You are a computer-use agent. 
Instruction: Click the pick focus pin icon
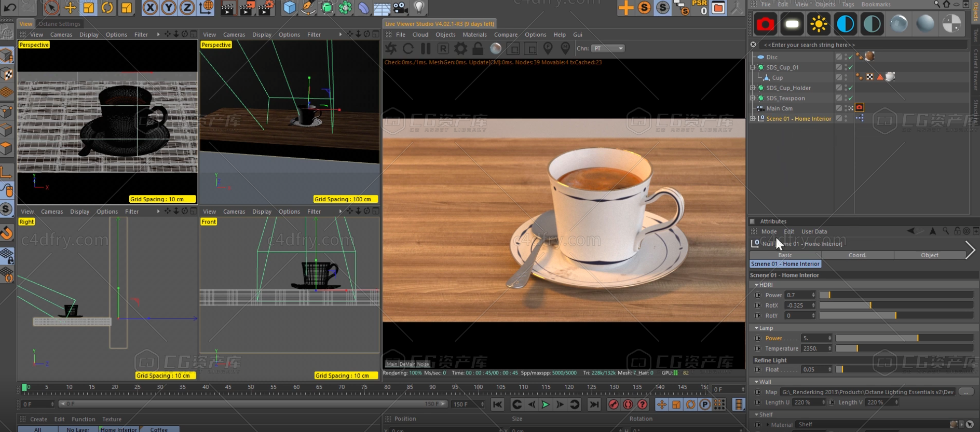[548, 48]
